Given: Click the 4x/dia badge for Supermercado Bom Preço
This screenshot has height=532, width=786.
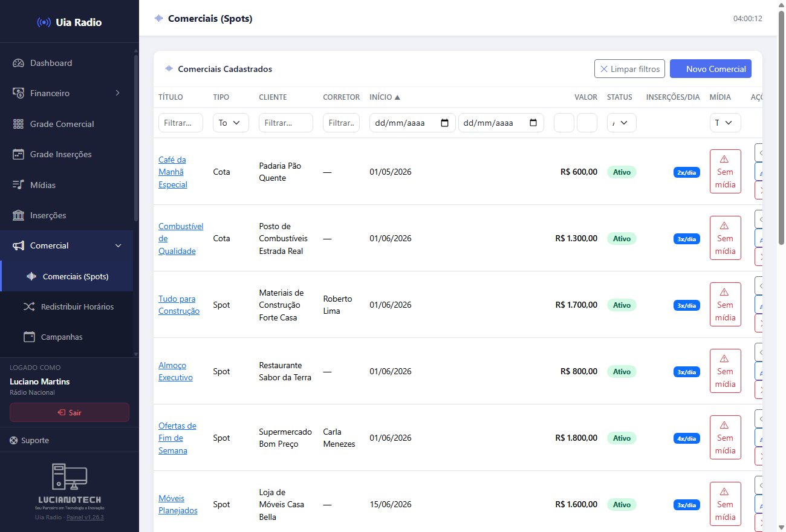Looking at the screenshot, I should (687, 438).
